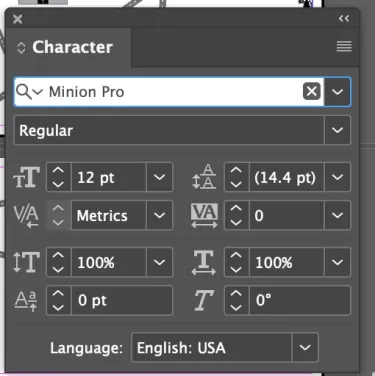Click the tracking VA icon
This screenshot has height=376, width=375.
[204, 216]
